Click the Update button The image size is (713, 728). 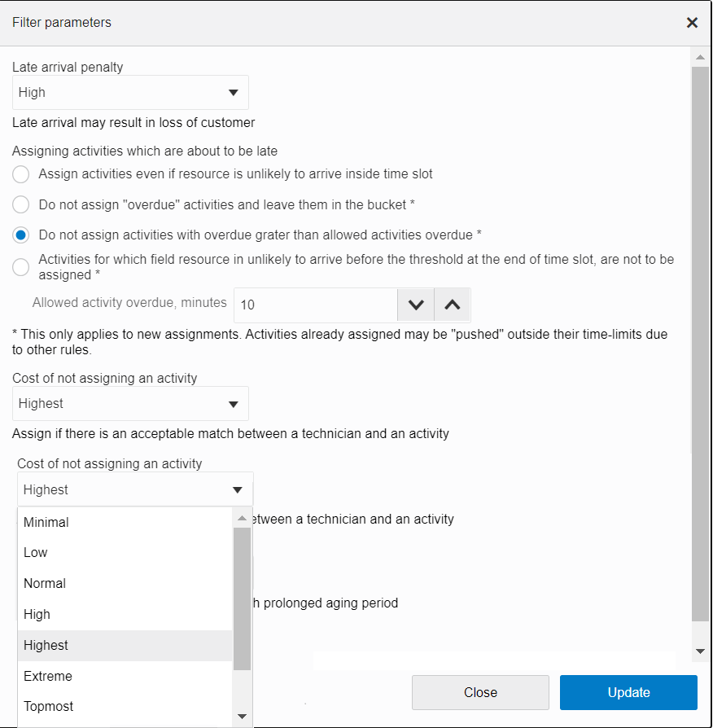click(x=628, y=693)
